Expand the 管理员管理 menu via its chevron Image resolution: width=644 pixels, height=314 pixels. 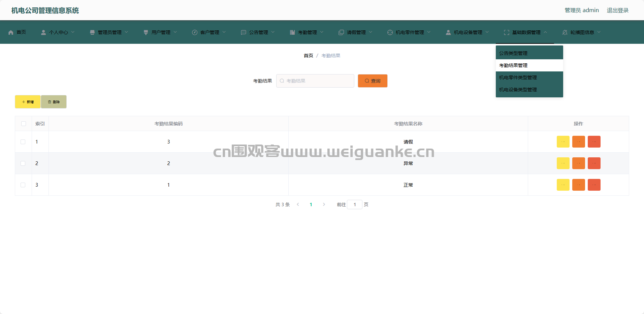point(126,32)
